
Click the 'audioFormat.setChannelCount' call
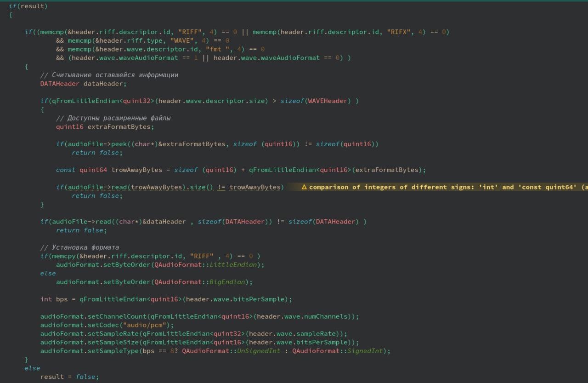[x=93, y=316]
